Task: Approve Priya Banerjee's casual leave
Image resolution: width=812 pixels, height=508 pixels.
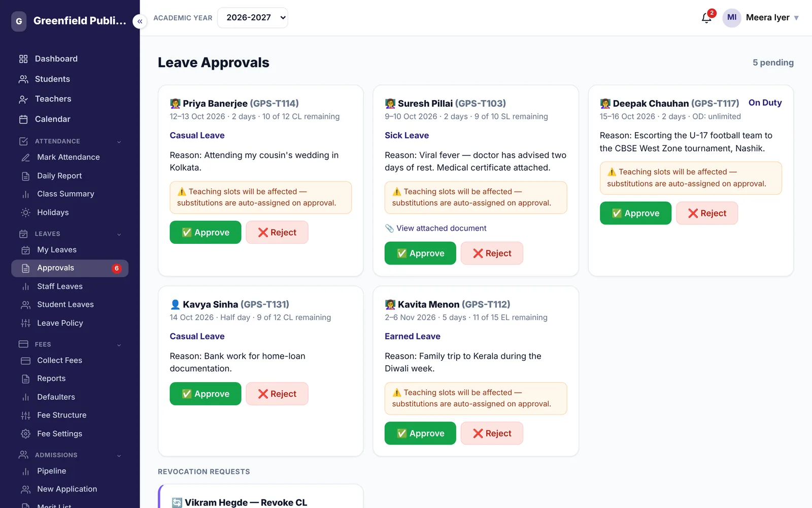Action: [x=206, y=233]
